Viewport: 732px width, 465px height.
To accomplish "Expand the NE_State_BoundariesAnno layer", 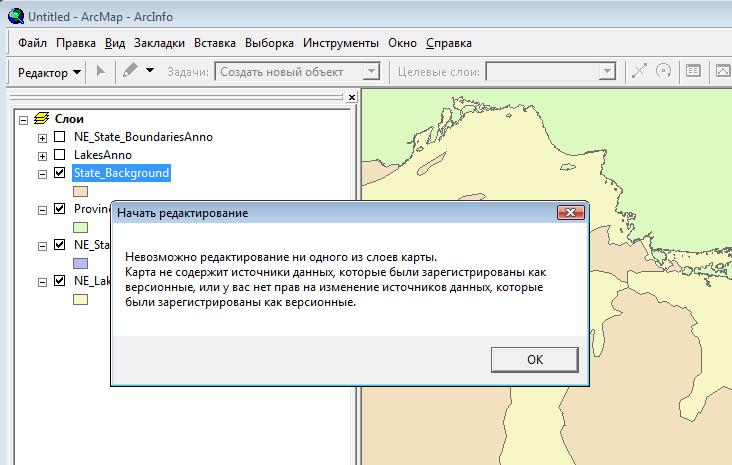I will 42,138.
